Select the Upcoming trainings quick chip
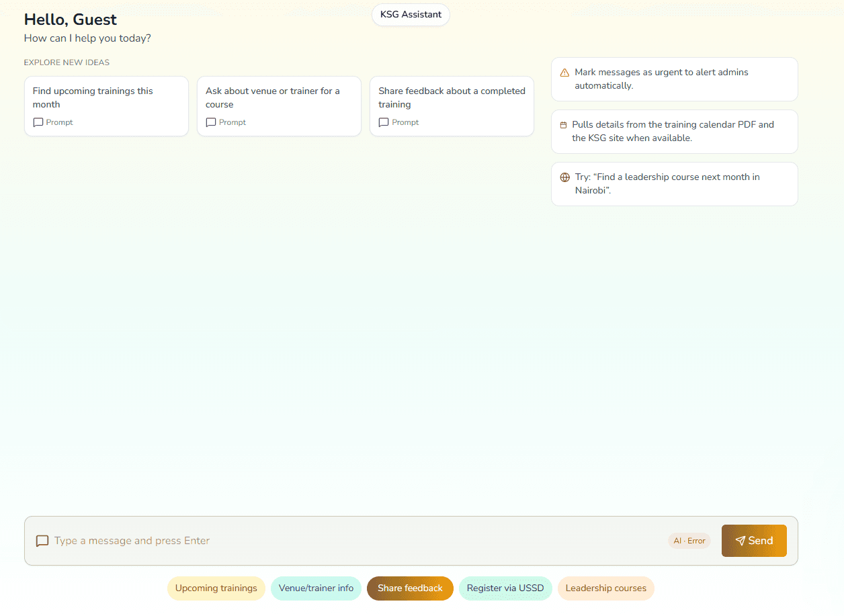 [x=216, y=588]
